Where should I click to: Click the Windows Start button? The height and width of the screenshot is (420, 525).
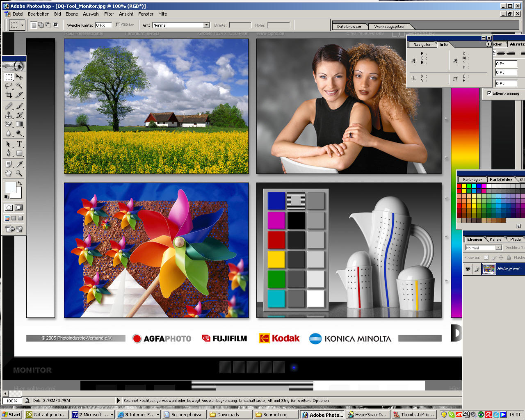(11, 415)
